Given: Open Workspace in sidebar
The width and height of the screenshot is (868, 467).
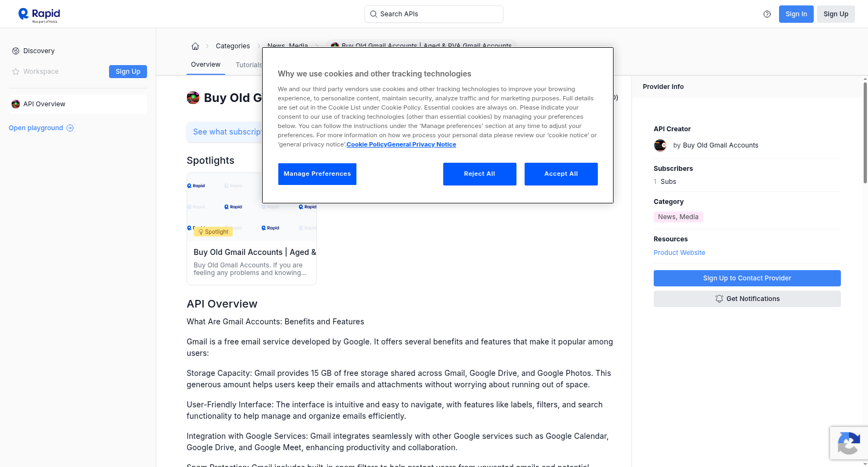Looking at the screenshot, I should [x=41, y=72].
